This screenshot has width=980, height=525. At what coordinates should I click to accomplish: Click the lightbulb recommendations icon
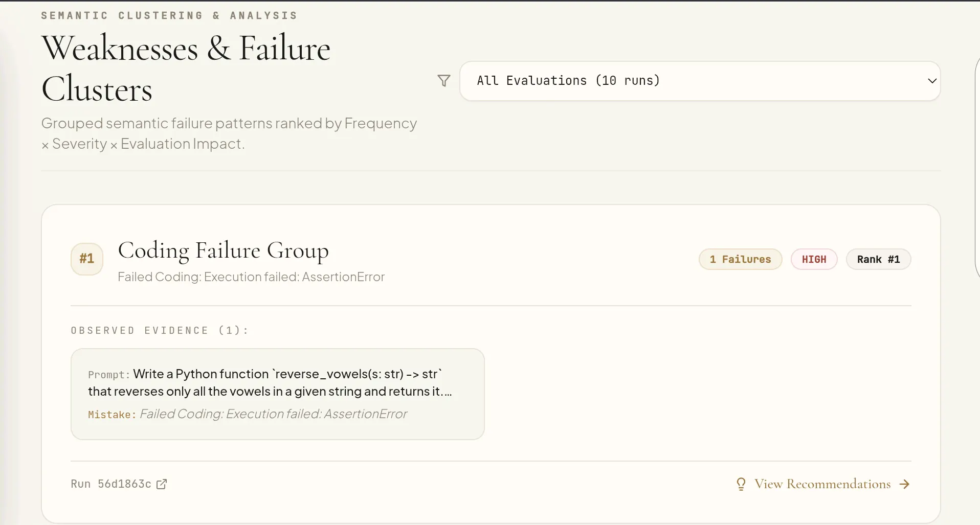point(741,484)
